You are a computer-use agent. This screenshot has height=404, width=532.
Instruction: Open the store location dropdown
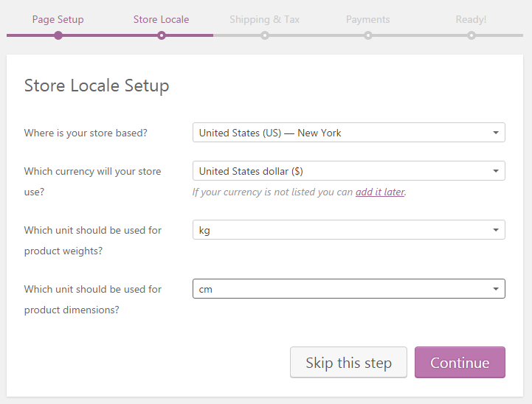[349, 133]
